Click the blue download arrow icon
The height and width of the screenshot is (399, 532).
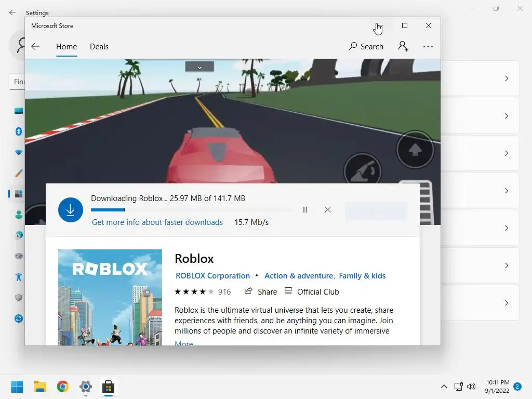tap(71, 210)
